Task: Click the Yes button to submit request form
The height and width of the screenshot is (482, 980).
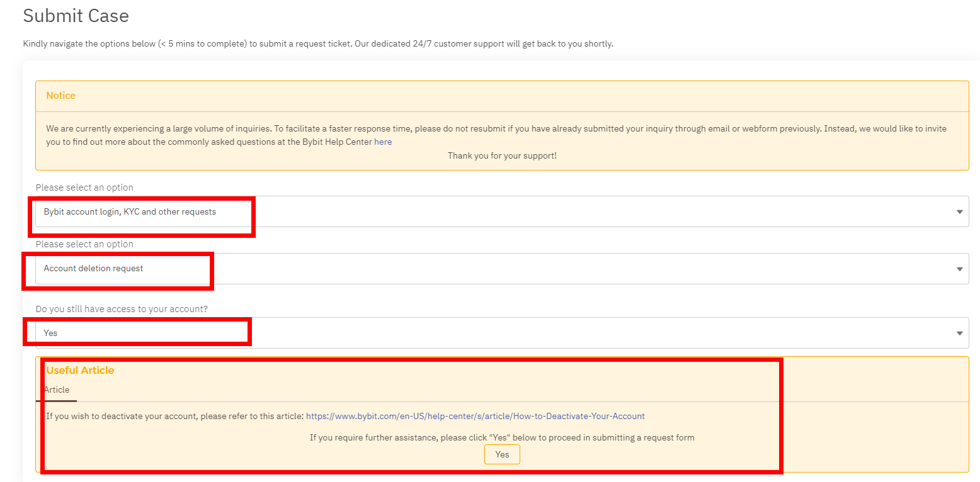Action: tap(502, 454)
